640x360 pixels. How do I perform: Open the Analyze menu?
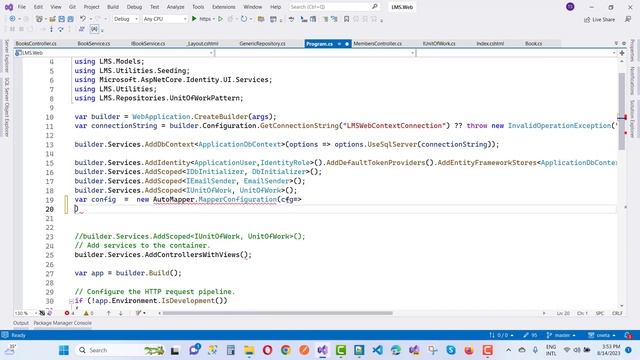pos(176,7)
